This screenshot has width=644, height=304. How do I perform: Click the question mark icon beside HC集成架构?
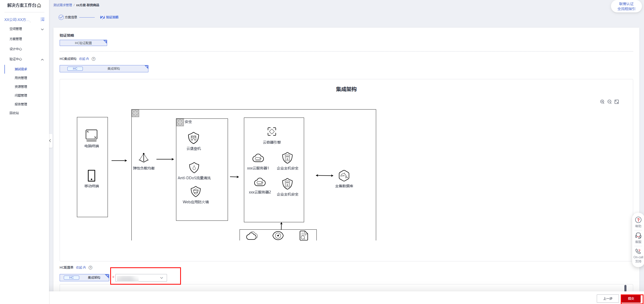coord(94,59)
